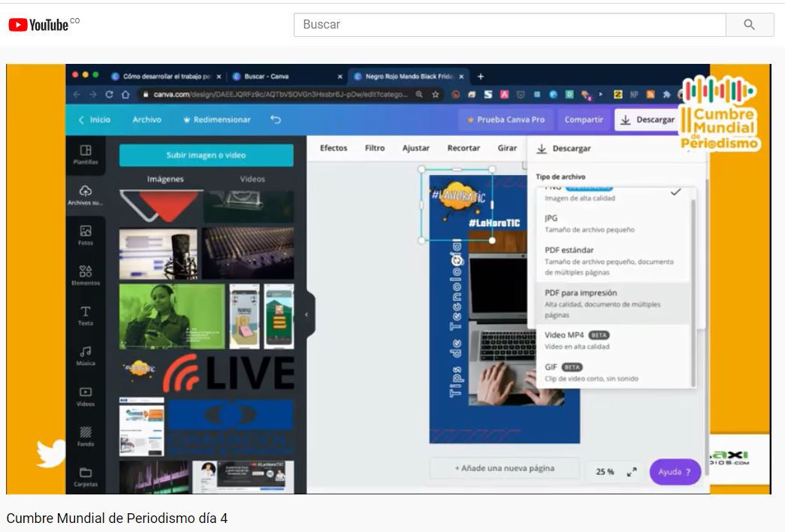The width and height of the screenshot is (785, 532).
Task: Open the Archivo menu
Action: [x=146, y=119]
